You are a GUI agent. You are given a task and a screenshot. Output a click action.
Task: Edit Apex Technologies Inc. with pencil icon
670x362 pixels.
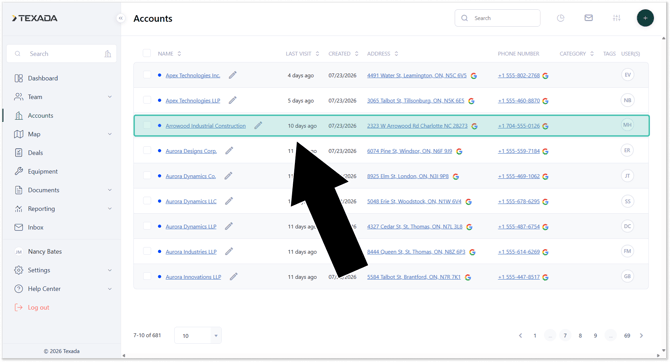click(232, 75)
